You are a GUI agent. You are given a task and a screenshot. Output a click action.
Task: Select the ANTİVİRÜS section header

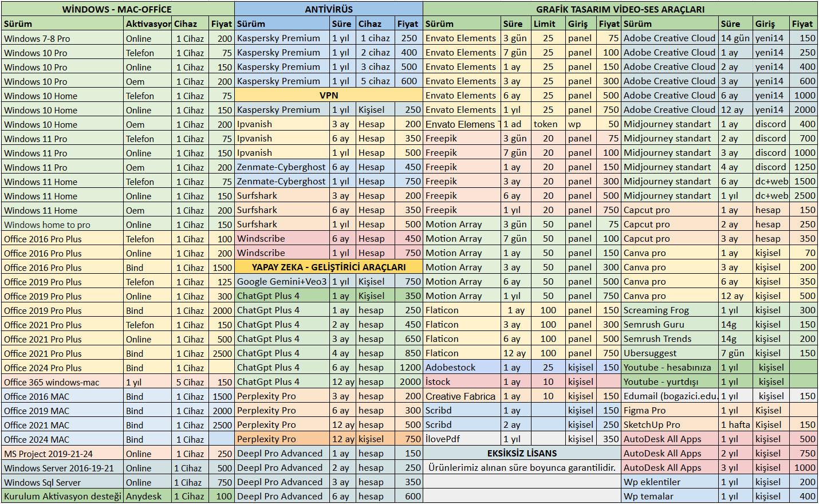328,9
